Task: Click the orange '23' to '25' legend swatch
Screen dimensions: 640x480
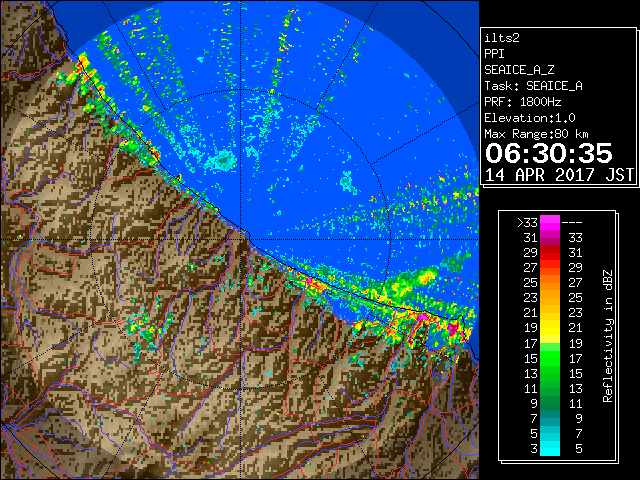Action: (550, 298)
